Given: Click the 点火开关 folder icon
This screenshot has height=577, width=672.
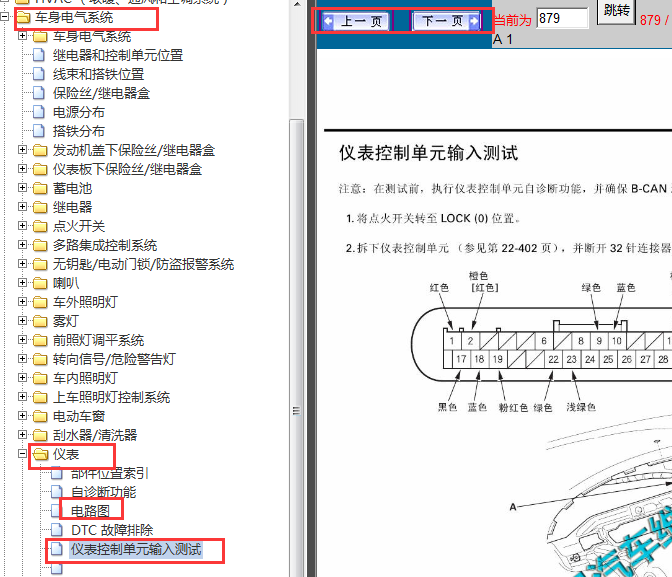Looking at the screenshot, I should tap(40, 226).
